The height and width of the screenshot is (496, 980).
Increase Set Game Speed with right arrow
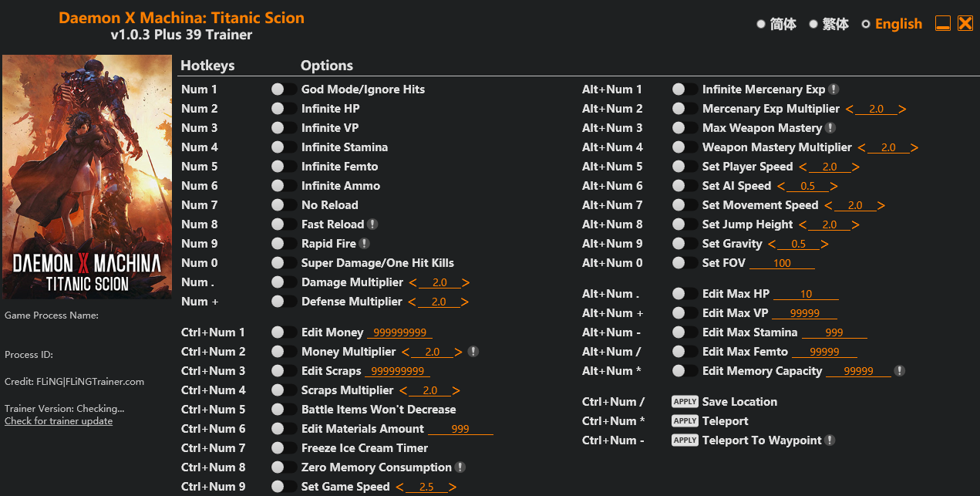[x=453, y=488]
